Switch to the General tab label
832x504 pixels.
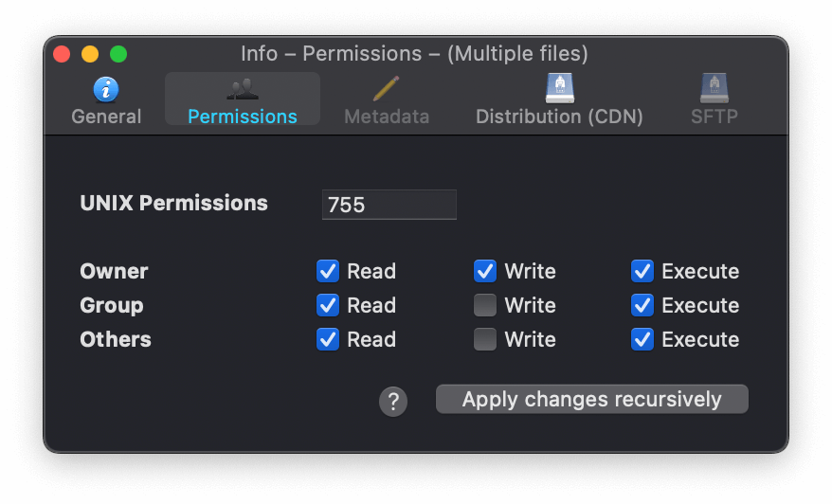(106, 117)
